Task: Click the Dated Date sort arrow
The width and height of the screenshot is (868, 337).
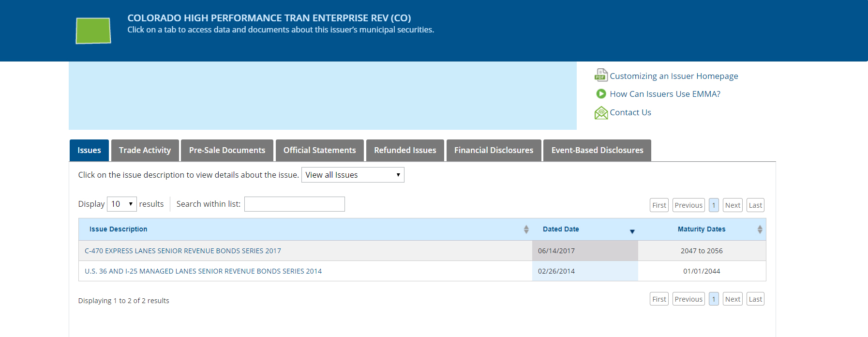Action: pos(632,231)
